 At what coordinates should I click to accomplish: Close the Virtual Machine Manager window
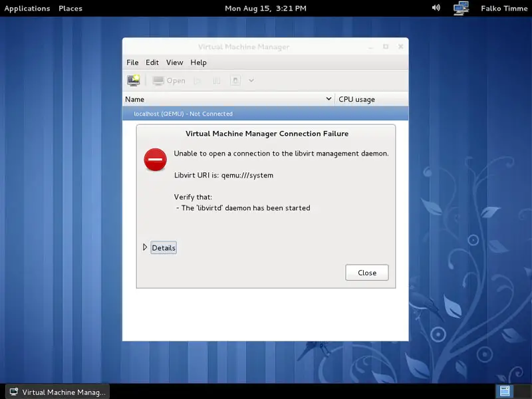(x=401, y=47)
